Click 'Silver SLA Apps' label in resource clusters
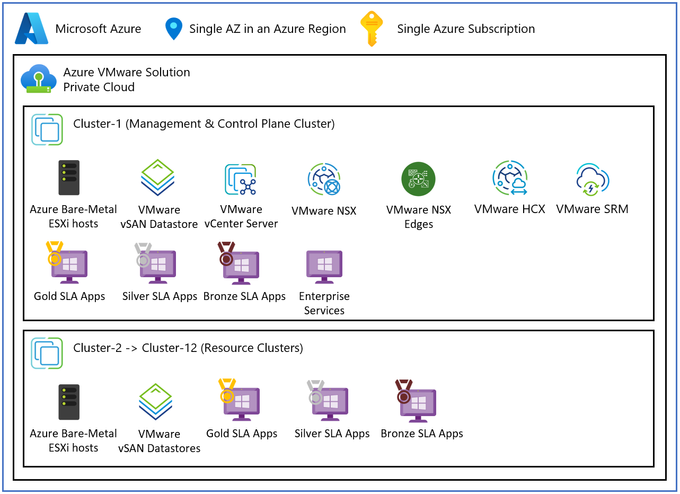 point(332,433)
